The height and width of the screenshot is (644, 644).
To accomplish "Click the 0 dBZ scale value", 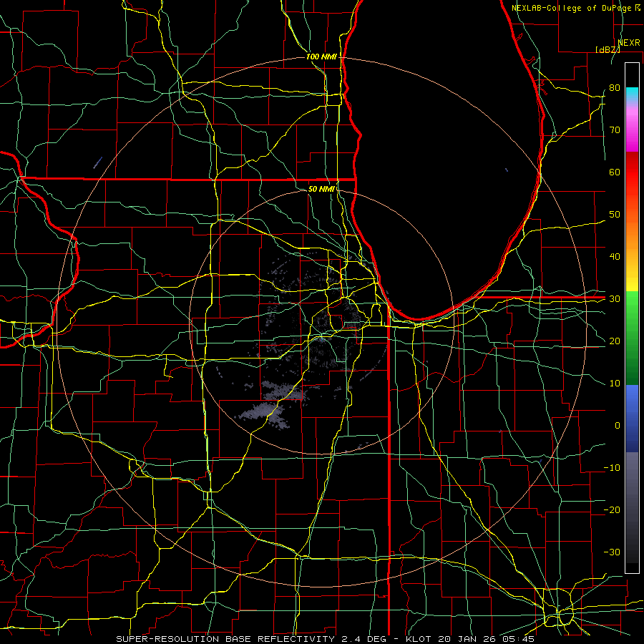I will [618, 426].
